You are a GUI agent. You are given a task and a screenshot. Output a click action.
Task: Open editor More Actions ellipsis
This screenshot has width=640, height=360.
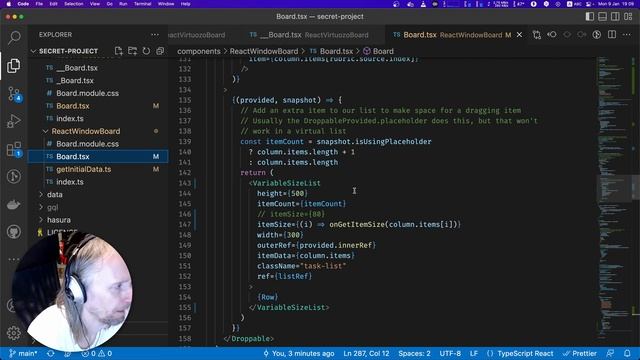pos(627,35)
